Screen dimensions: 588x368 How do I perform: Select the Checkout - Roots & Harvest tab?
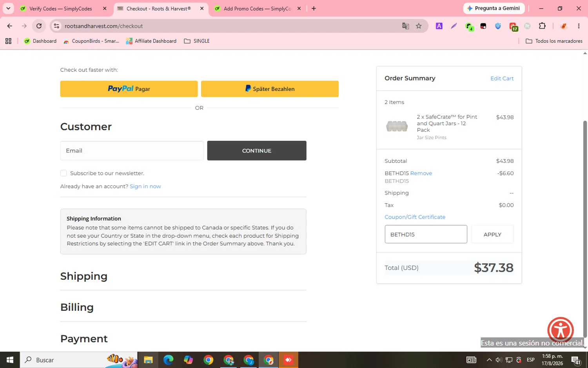coord(158,9)
